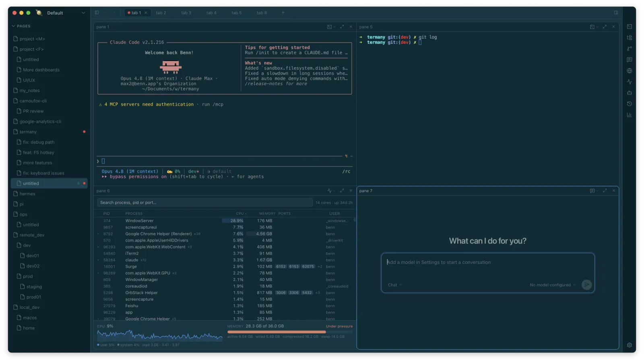
Task: Open the chat message icon in right sidebar
Action: [x=629, y=60]
